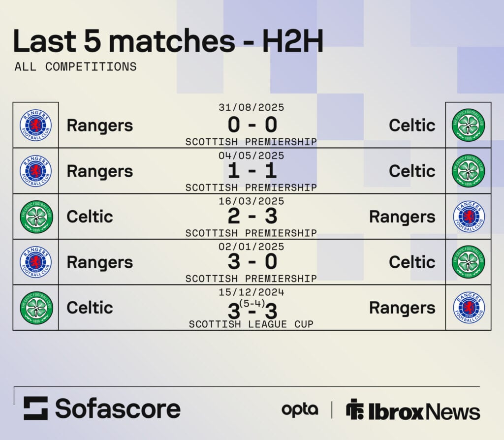The image size is (504, 440).
Task: Click the 'Last 5 matches - H2H' heading
Action: point(168,41)
